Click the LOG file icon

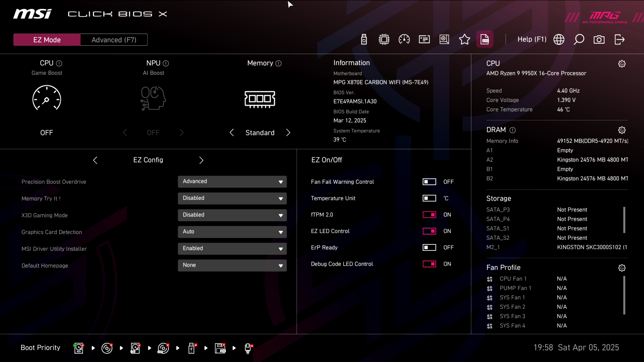click(485, 40)
